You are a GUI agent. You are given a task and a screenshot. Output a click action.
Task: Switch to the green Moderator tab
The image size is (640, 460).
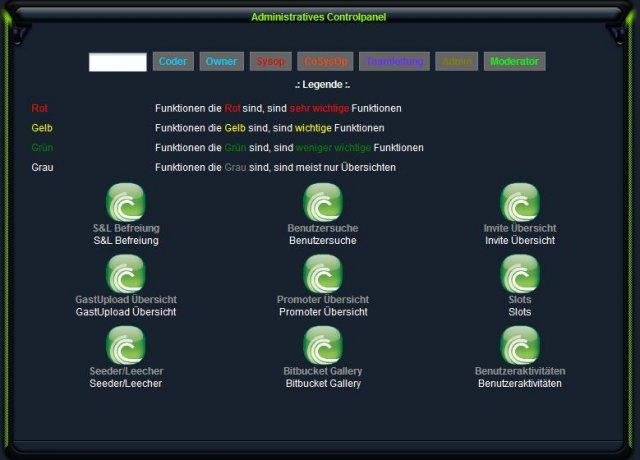coord(514,62)
